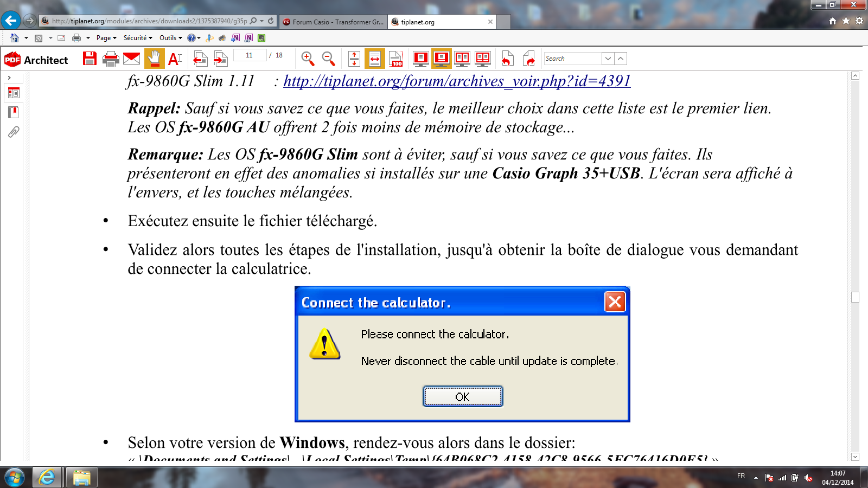Click the Read mail icon

[x=61, y=38]
